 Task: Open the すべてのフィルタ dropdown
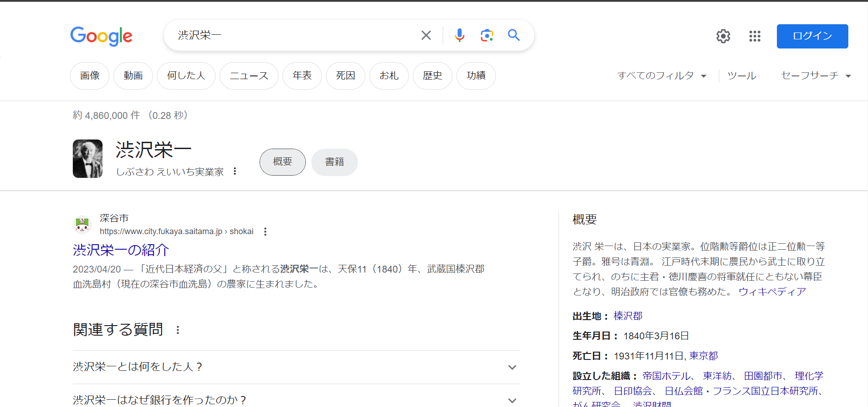pos(662,76)
